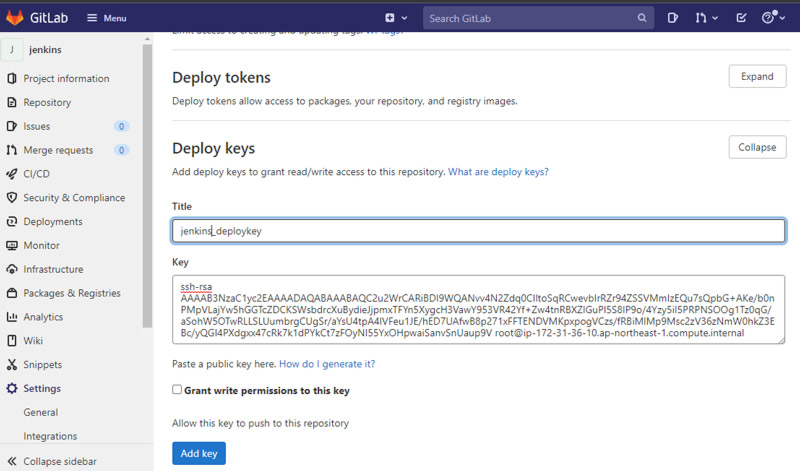Viewport: 800px width, 471px height.
Task: Click the Deployments sidebar icon
Action: point(12,221)
